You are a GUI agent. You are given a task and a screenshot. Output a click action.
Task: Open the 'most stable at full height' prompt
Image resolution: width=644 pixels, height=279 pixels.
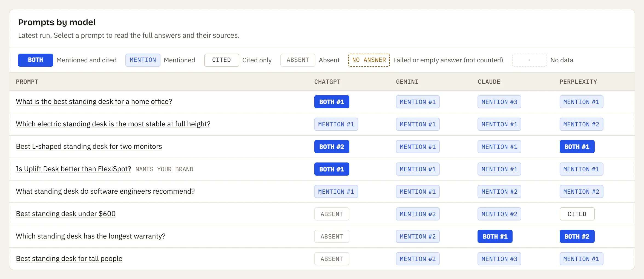point(113,124)
